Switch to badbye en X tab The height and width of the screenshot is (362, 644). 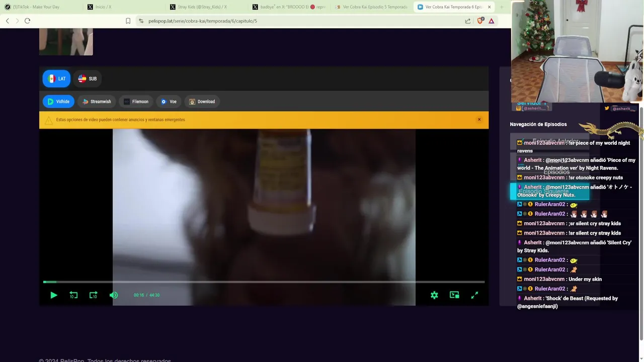[x=290, y=7]
